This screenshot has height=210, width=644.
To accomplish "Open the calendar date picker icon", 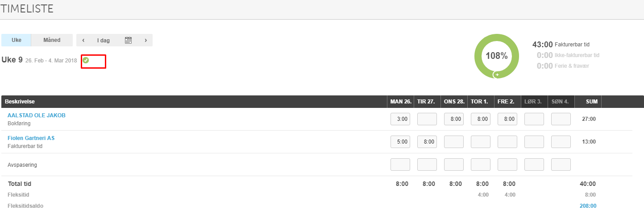I will 128,40.
